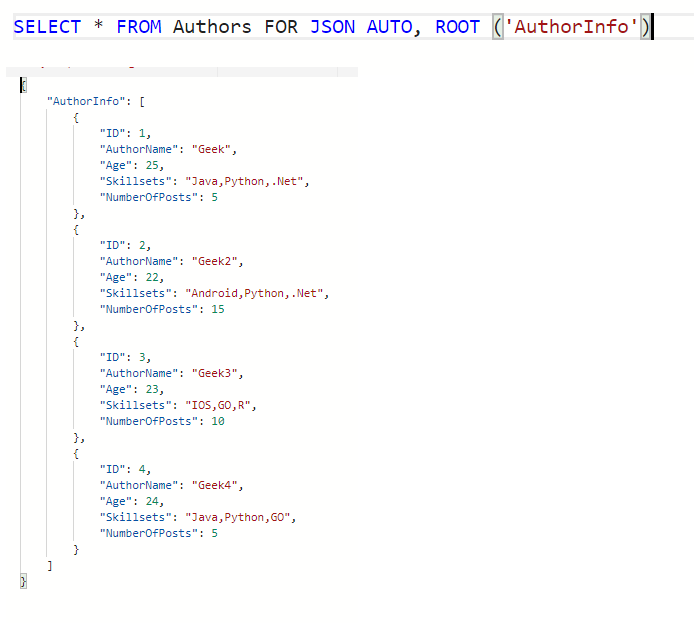Click the JSON keyword in the query
The image size is (694, 623).
(332, 27)
